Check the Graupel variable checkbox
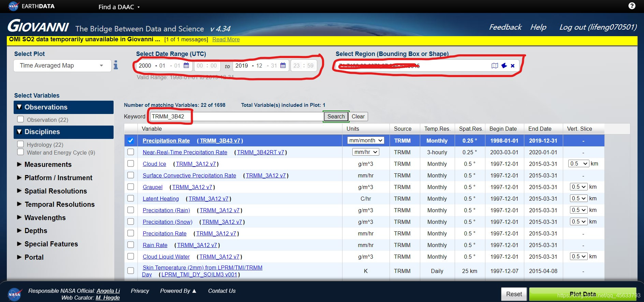 pos(130,187)
